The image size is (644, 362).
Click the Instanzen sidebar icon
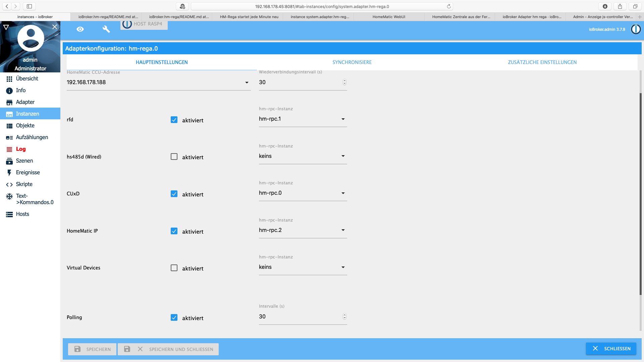tap(9, 114)
